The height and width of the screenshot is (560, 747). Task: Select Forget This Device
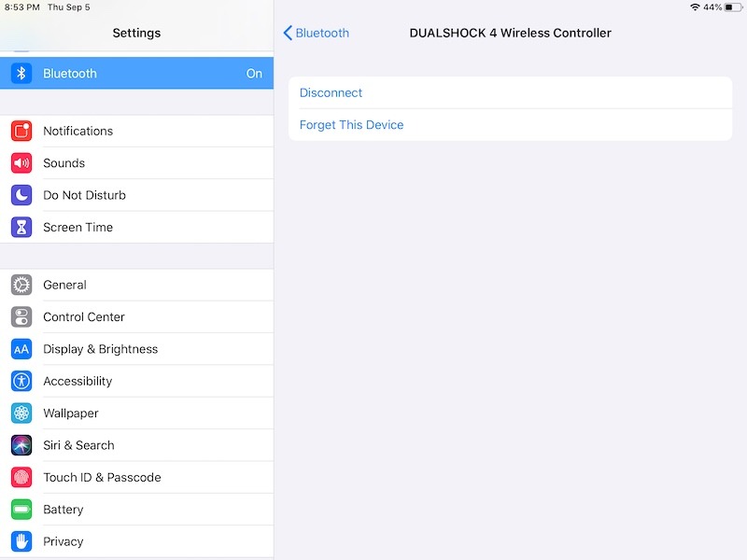pos(351,125)
